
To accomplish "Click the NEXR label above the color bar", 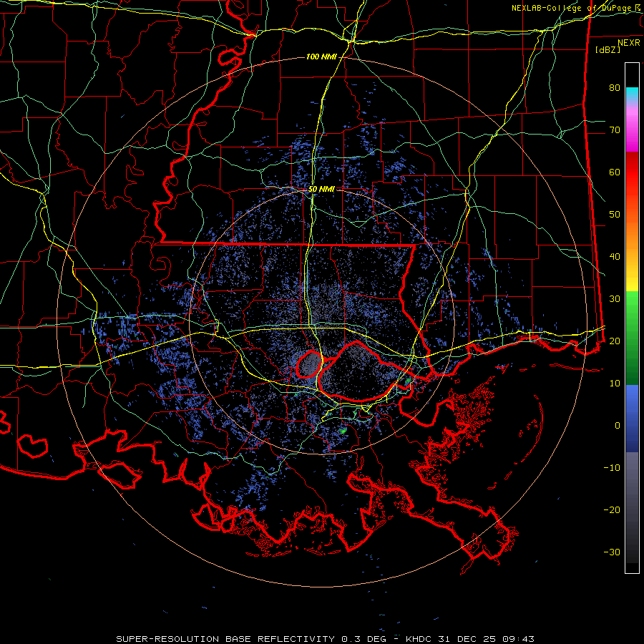I will point(629,43).
